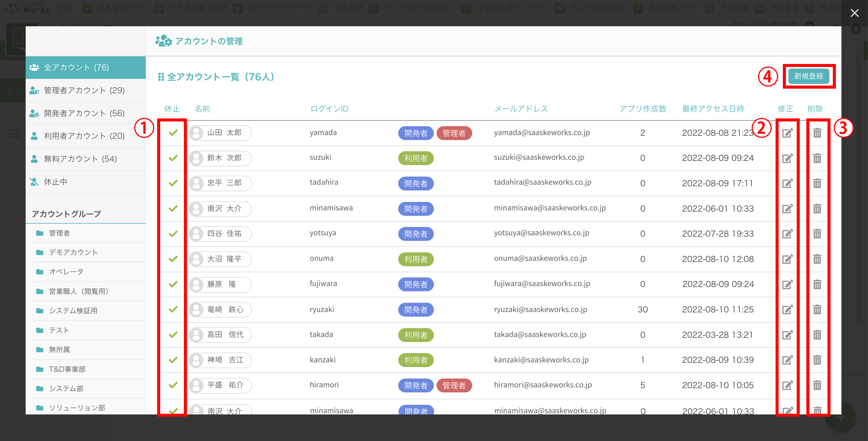Click the アプリ作成数 column header

pos(643,109)
